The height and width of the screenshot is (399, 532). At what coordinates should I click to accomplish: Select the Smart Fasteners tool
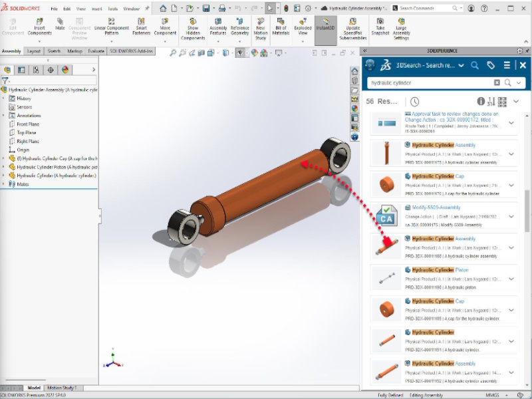[141, 27]
